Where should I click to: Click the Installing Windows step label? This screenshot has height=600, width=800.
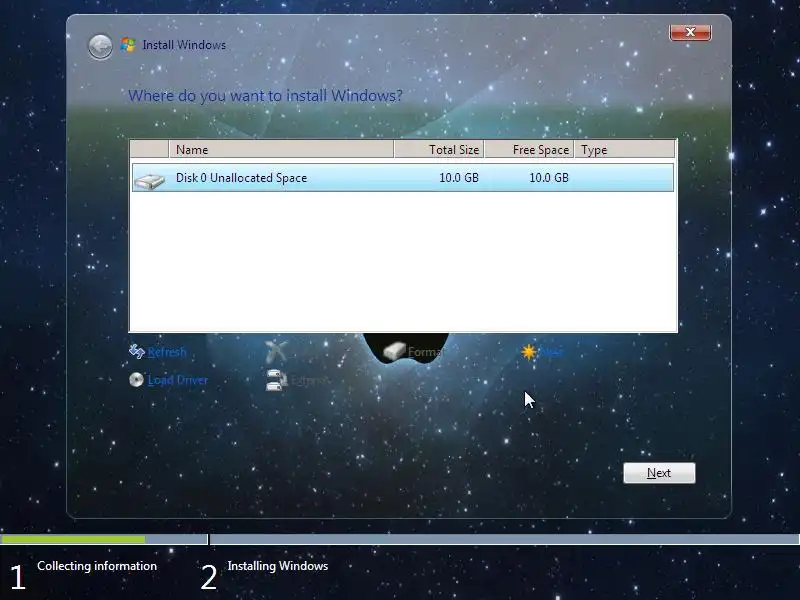[278, 566]
